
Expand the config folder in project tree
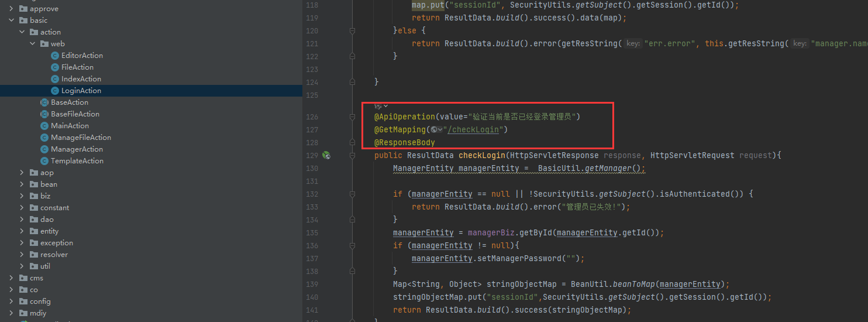coord(12,302)
